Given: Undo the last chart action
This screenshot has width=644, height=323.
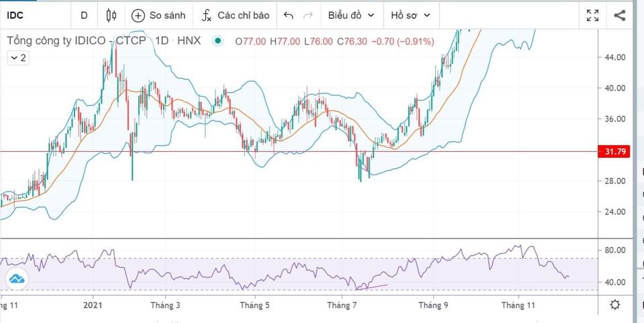Looking at the screenshot, I should (288, 15).
